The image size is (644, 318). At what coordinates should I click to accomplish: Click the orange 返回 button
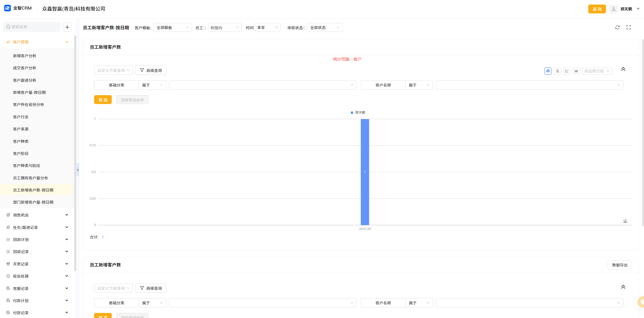coord(597,9)
